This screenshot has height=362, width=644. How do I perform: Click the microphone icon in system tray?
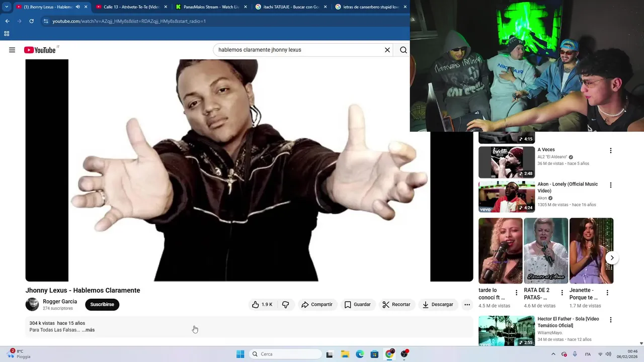[x=575, y=354]
